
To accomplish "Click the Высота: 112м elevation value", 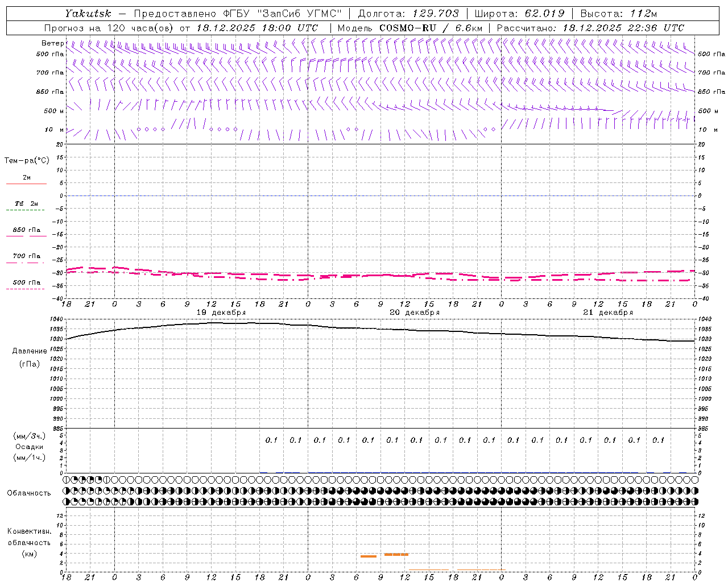I will coord(619,14).
